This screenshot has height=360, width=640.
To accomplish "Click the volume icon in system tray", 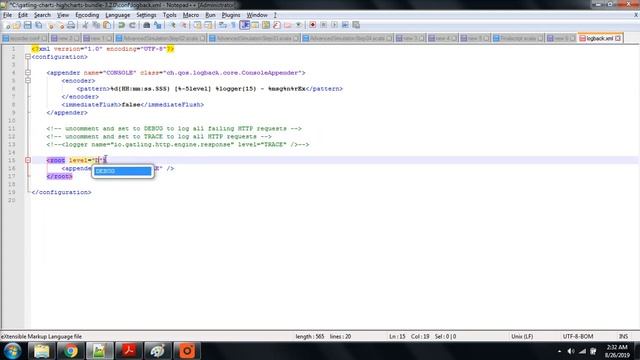I will (571, 351).
